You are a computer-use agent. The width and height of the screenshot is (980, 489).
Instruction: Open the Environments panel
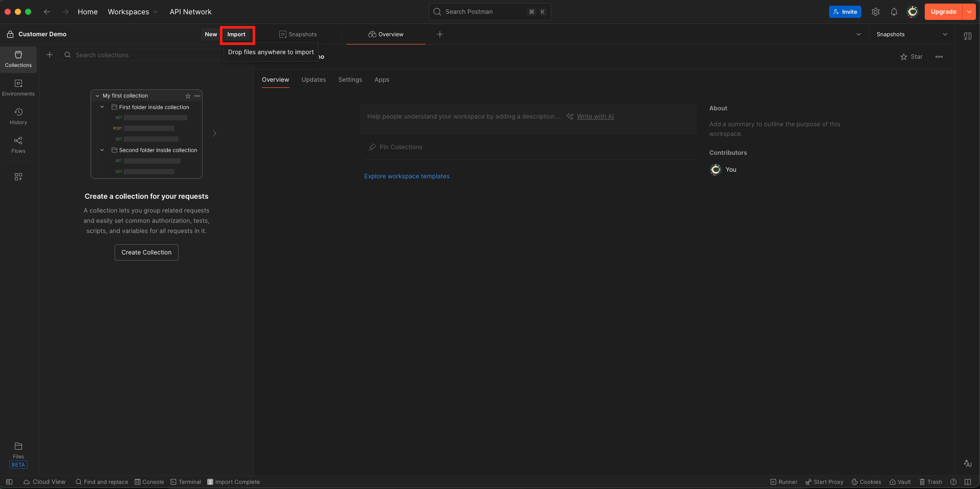pyautogui.click(x=18, y=87)
